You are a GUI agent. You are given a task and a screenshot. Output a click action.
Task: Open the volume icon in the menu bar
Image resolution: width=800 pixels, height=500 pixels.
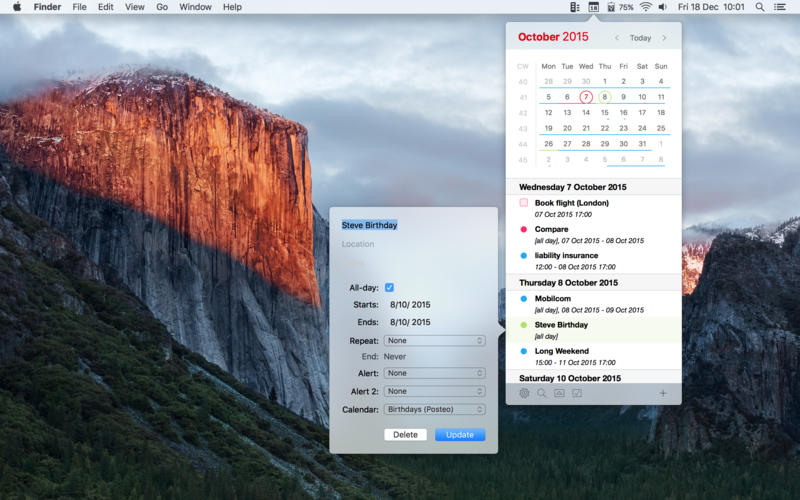point(663,7)
